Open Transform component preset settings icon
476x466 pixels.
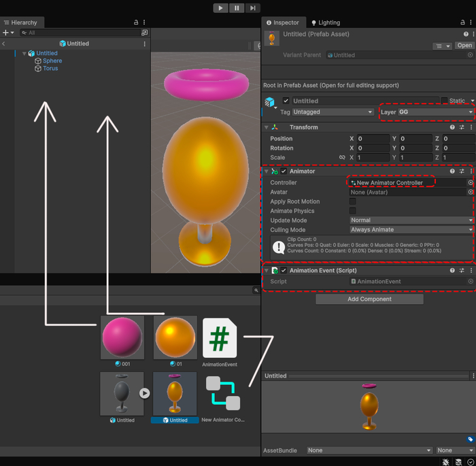click(462, 127)
